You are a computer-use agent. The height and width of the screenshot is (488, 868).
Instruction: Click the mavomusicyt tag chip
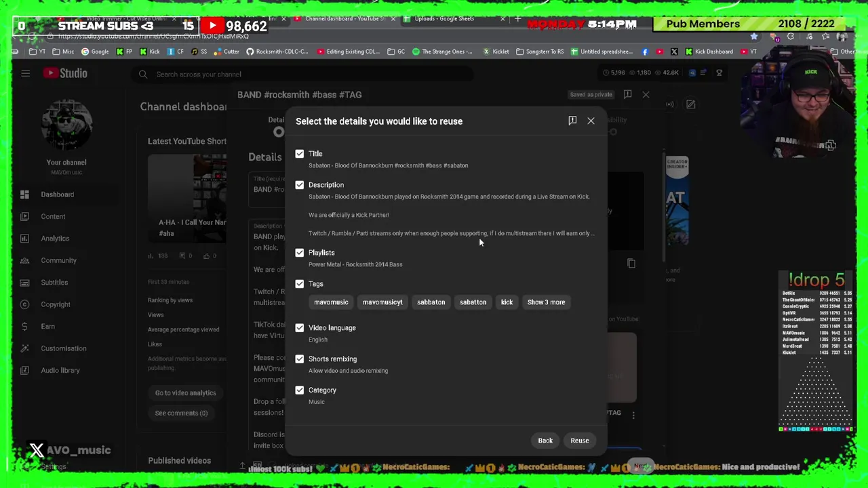click(x=382, y=302)
